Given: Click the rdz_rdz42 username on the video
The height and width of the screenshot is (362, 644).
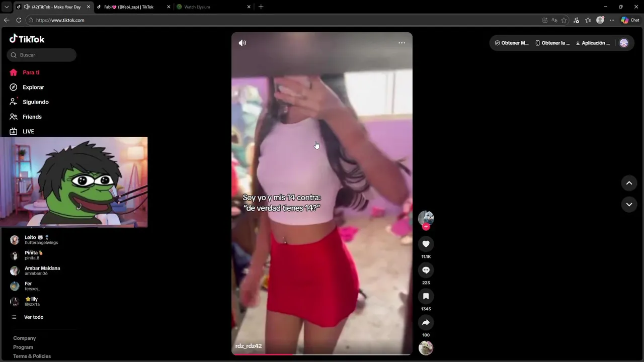Looking at the screenshot, I should pos(249,346).
